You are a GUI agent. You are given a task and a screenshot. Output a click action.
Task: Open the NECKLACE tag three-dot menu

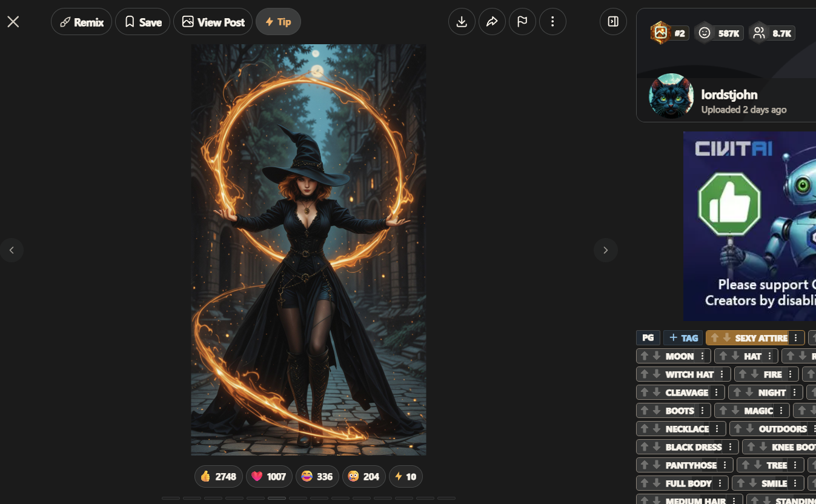[717, 429]
